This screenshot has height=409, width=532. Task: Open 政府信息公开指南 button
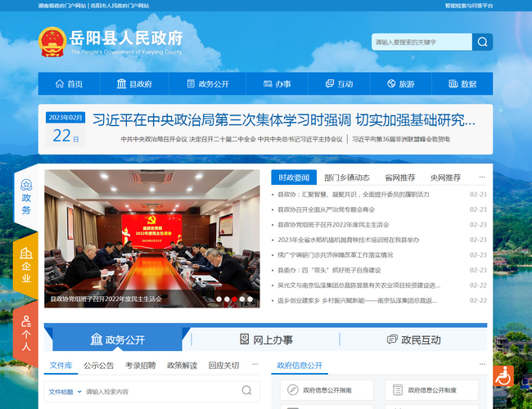(x=327, y=390)
